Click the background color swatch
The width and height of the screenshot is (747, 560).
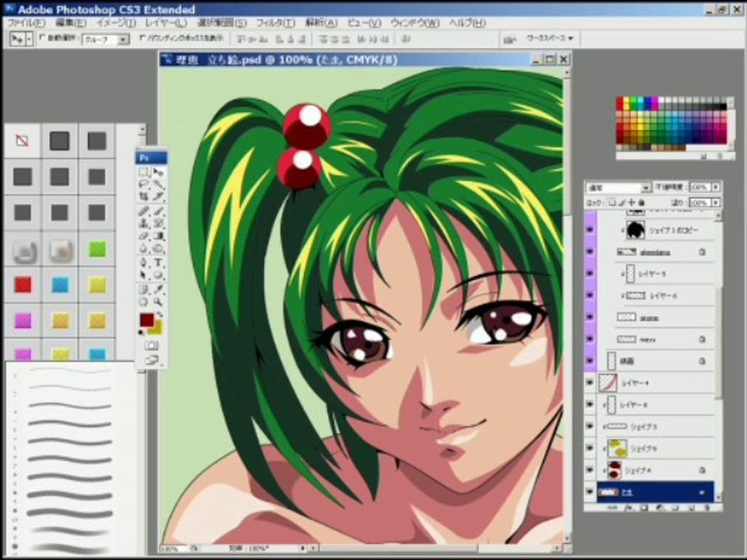click(x=157, y=329)
